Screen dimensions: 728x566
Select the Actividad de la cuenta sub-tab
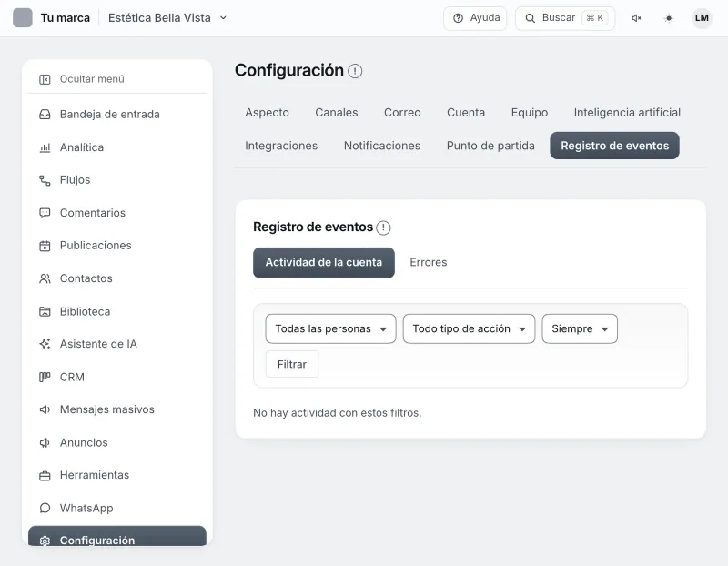coord(324,262)
